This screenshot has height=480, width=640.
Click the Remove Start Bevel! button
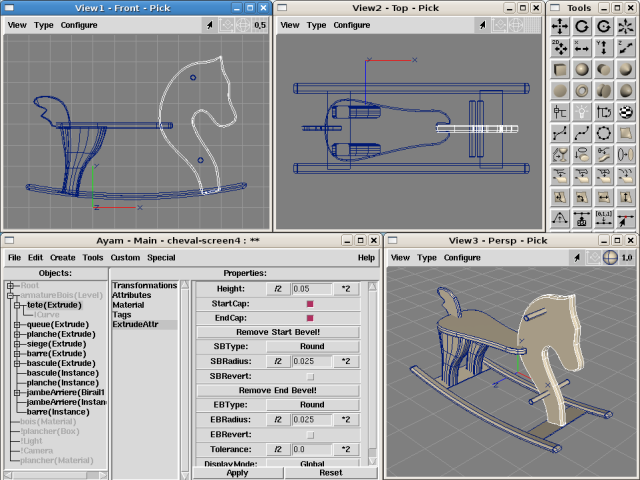point(278,332)
